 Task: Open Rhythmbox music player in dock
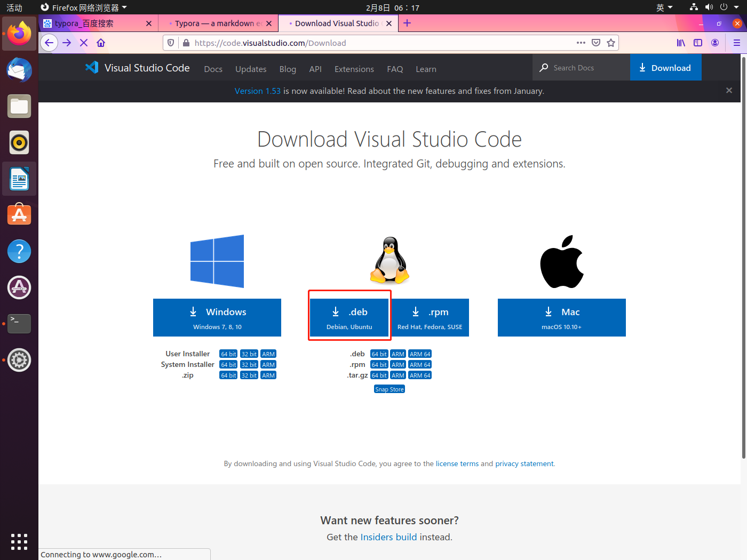tap(19, 142)
